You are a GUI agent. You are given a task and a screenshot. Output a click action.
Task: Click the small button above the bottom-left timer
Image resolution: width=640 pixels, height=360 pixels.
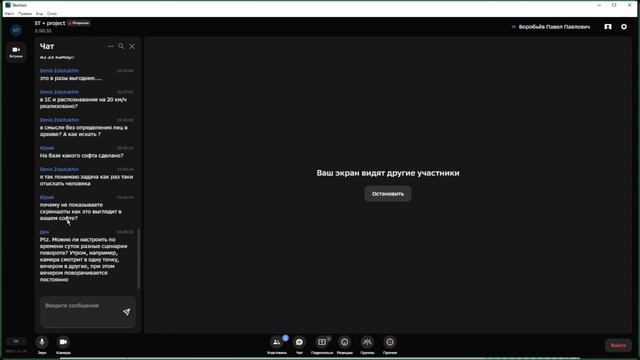tap(16, 341)
